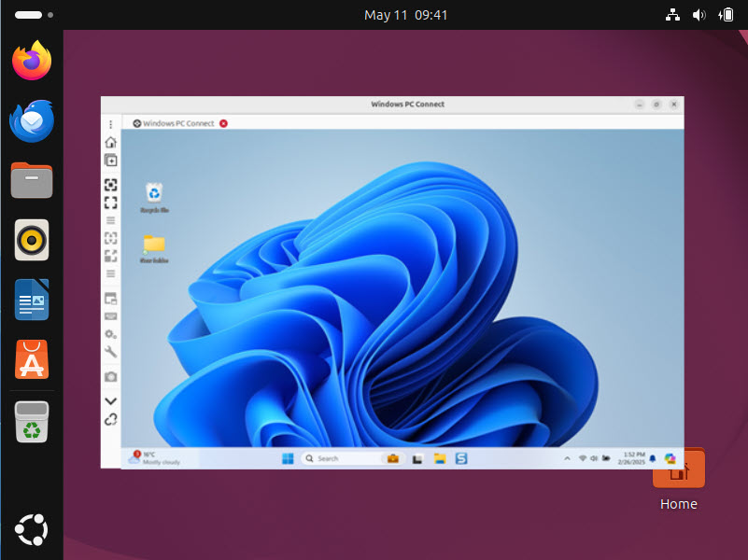Minimize window using sidebar down chevron
The height and width of the screenshot is (560, 748).
pyautogui.click(x=111, y=401)
